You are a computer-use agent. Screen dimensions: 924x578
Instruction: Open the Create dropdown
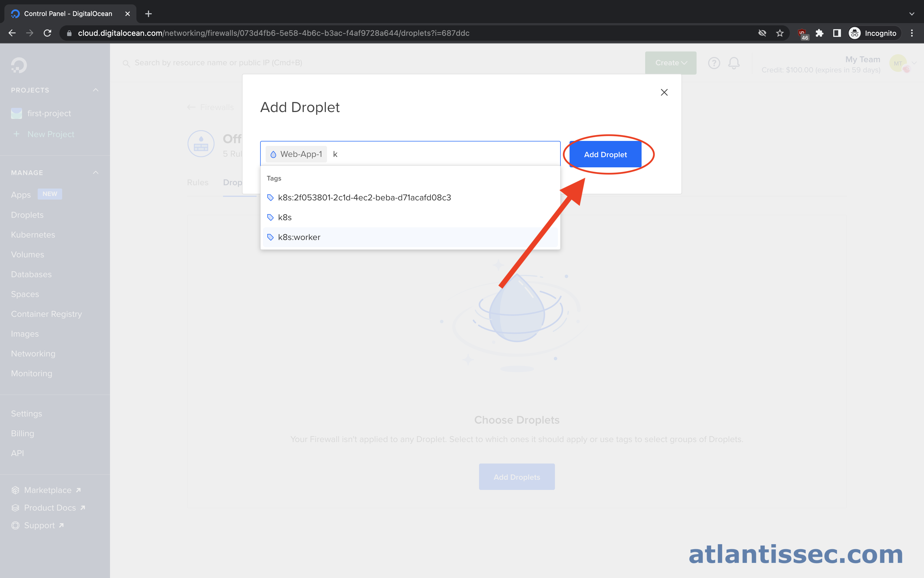(670, 63)
